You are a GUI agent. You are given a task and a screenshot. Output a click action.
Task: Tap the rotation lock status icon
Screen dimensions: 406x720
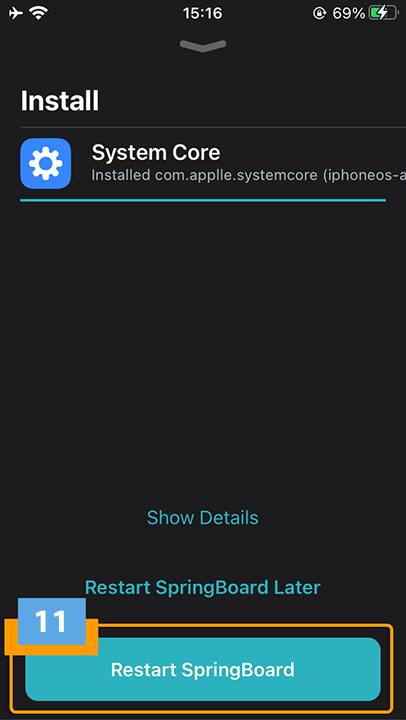pyautogui.click(x=319, y=14)
